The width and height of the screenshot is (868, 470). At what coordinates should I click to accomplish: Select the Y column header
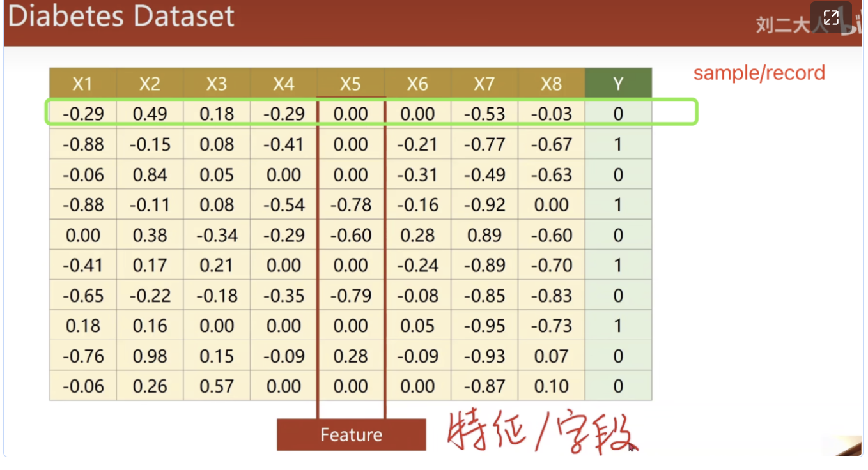(617, 83)
